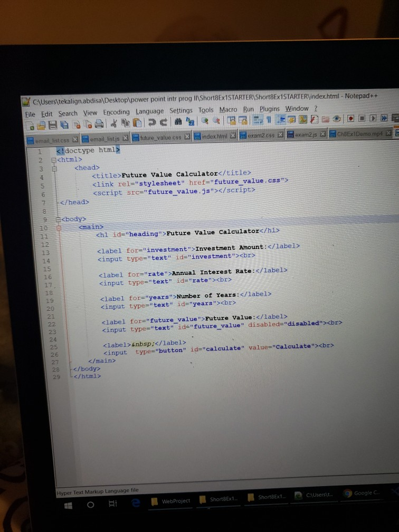
Task: Open the Language menu
Action: (x=150, y=111)
